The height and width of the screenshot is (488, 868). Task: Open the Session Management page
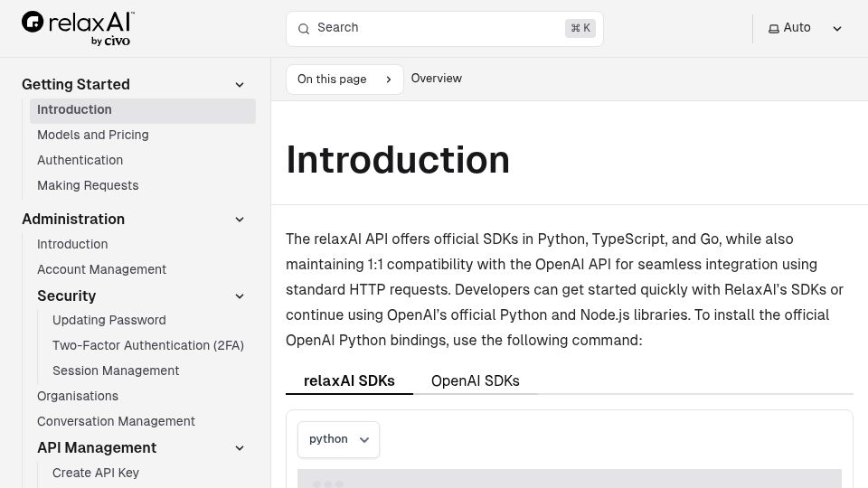pyautogui.click(x=116, y=371)
